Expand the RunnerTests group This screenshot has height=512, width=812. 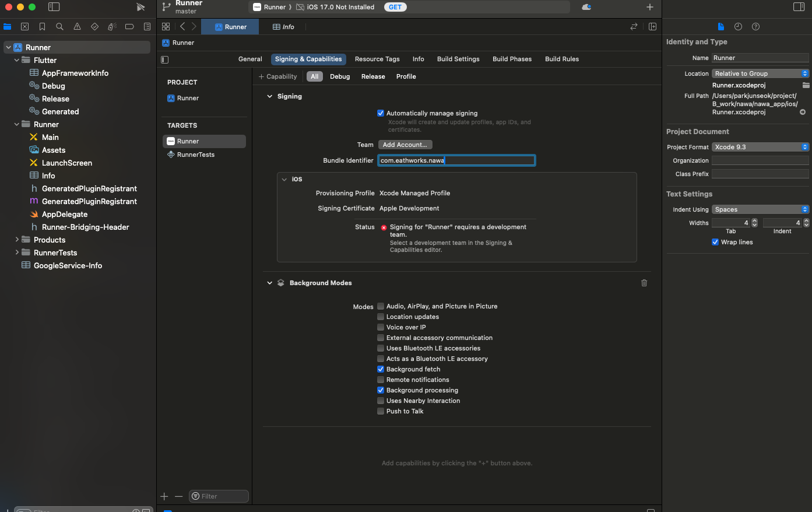16,253
